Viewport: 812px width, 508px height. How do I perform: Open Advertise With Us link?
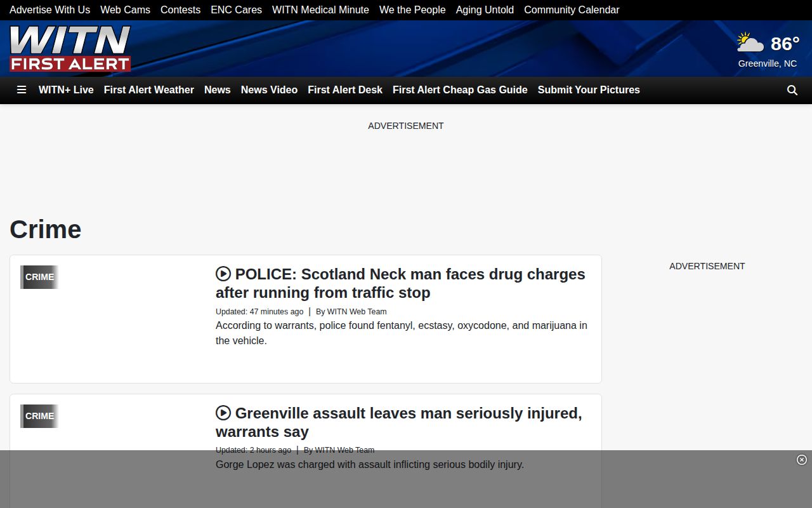(49, 10)
